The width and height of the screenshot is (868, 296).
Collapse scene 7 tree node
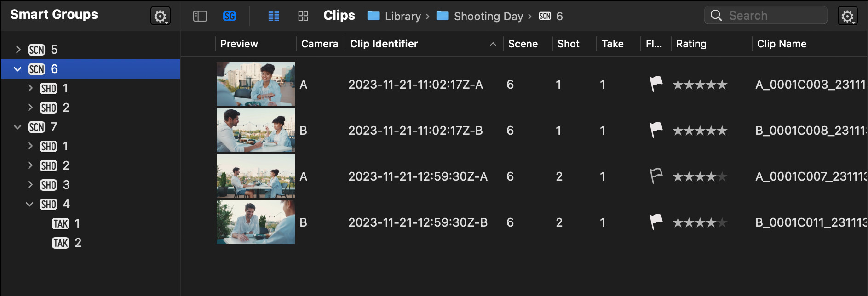tap(17, 127)
